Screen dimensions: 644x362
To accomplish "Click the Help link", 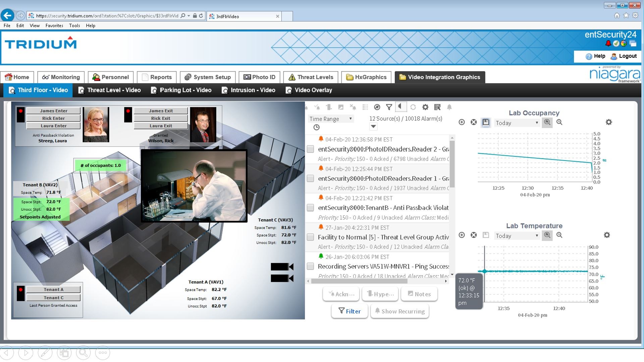I will tap(596, 56).
